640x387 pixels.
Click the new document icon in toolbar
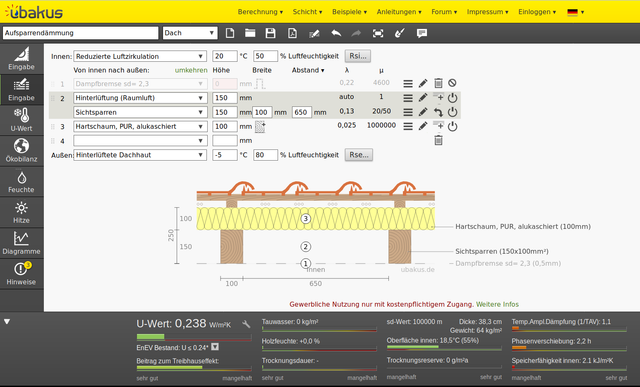pos(230,33)
